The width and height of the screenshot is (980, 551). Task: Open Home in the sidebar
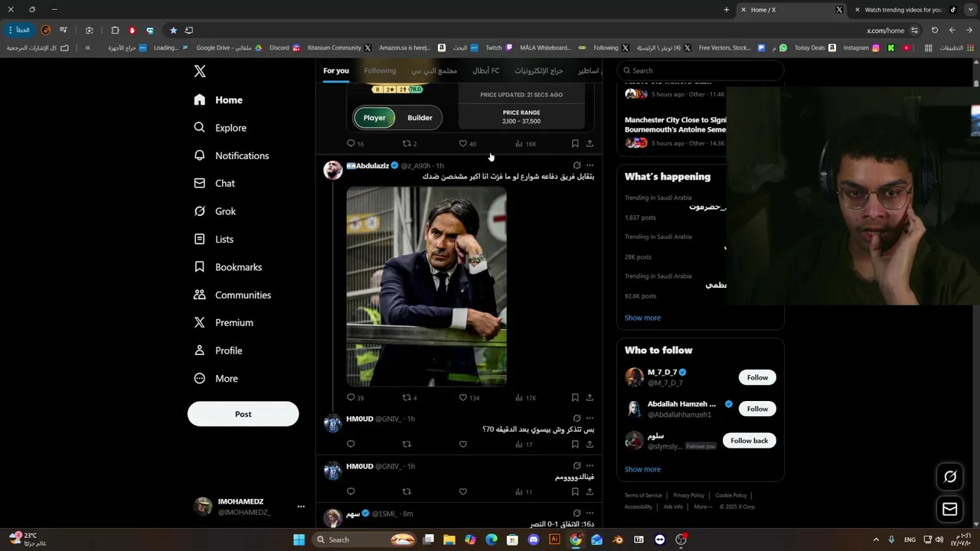click(218, 100)
